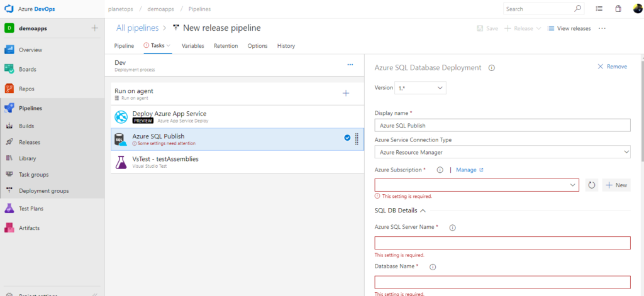Screen dimensions: 644x296
Task: Open the Retention tab
Action: click(226, 46)
